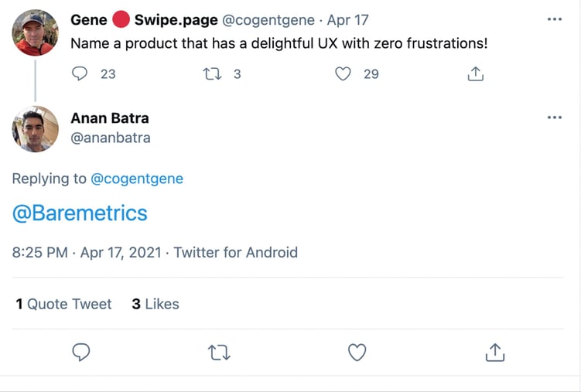Open @cogentgene in Replying to line
This screenshot has width=581, height=392.
(x=137, y=179)
